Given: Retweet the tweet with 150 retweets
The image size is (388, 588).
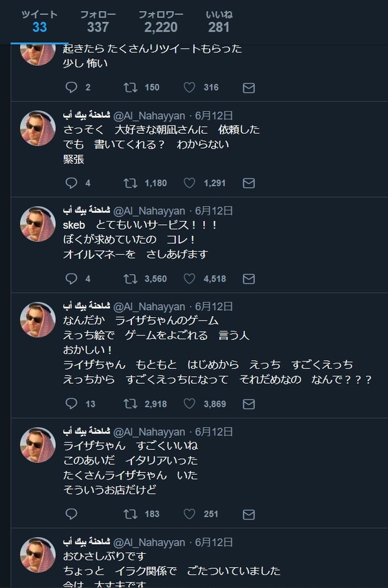Looking at the screenshot, I should (130, 87).
